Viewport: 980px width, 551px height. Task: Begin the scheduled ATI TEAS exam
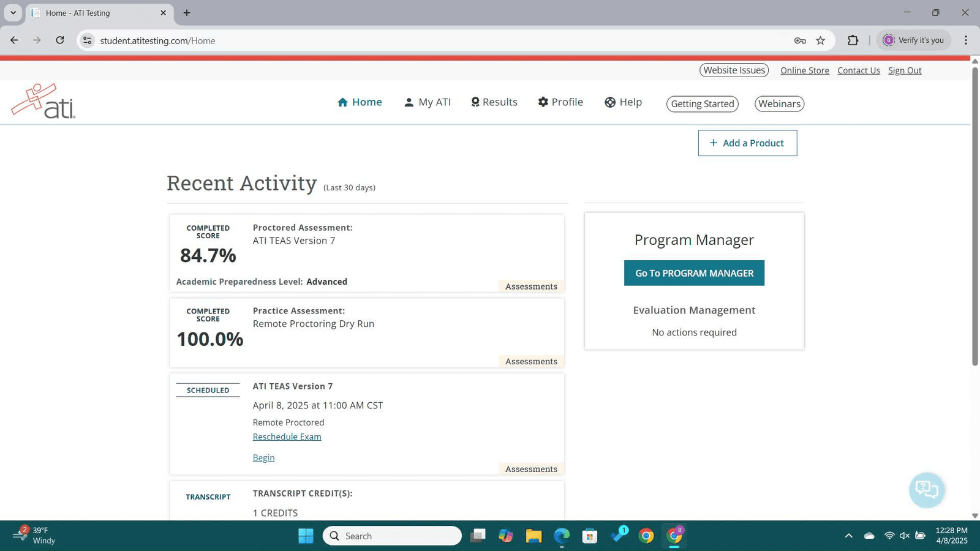click(x=263, y=457)
